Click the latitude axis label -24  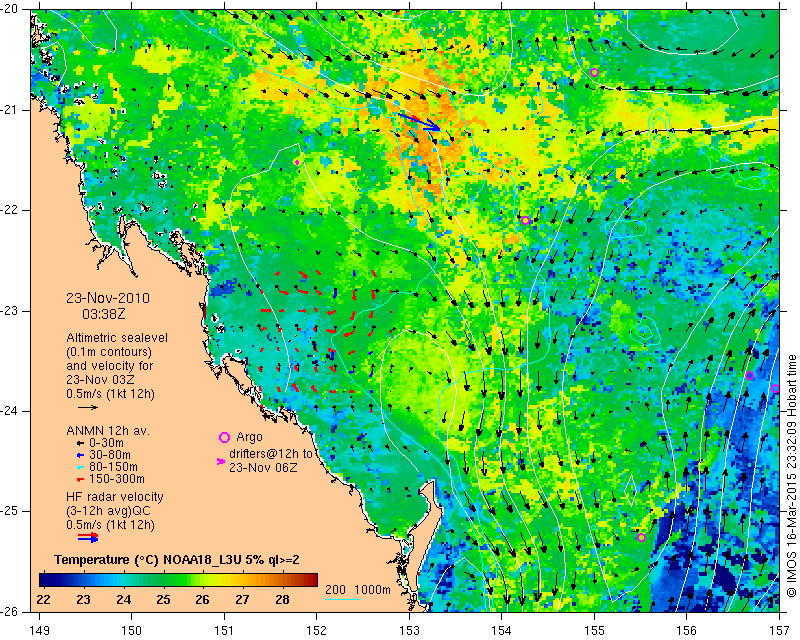pyautogui.click(x=11, y=411)
